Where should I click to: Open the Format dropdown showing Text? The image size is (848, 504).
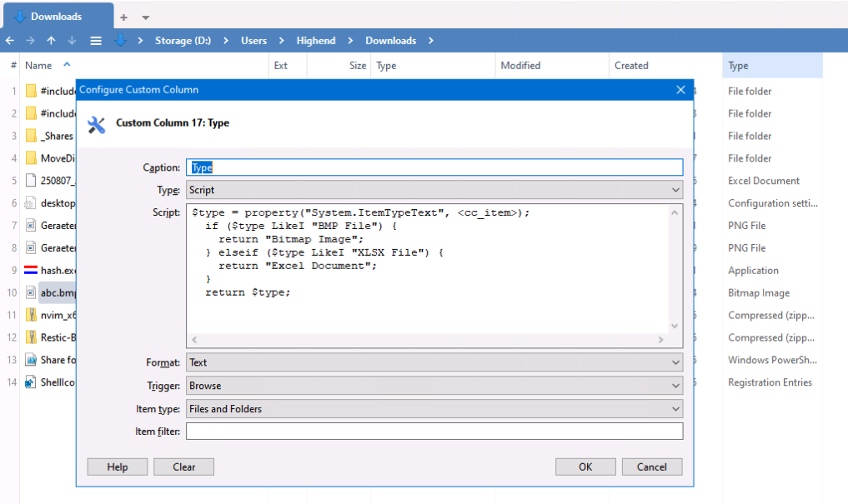click(x=434, y=362)
